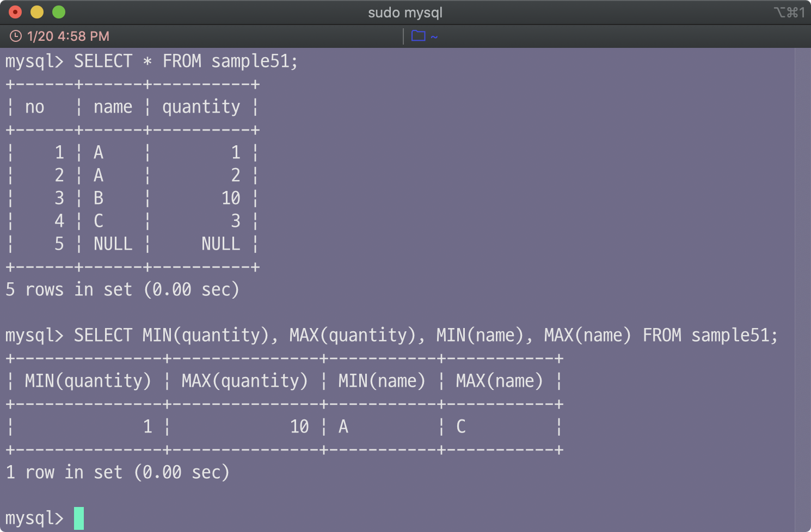The image size is (811, 532).
Task: Click the 'name' column header in first table
Action: (x=113, y=107)
